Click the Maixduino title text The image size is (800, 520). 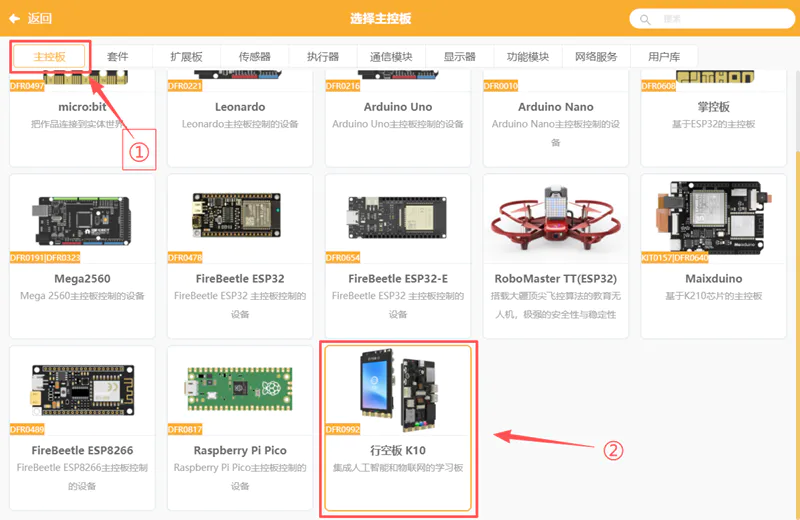pos(713,279)
